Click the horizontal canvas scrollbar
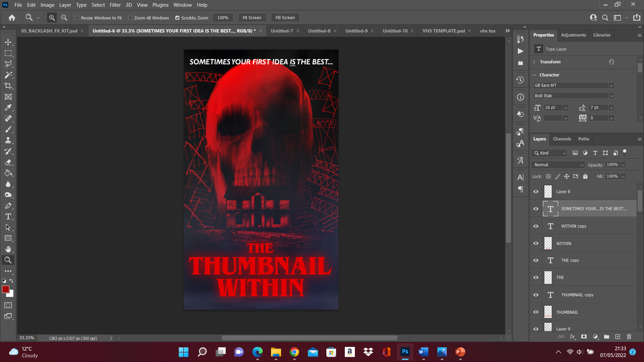 (310, 338)
